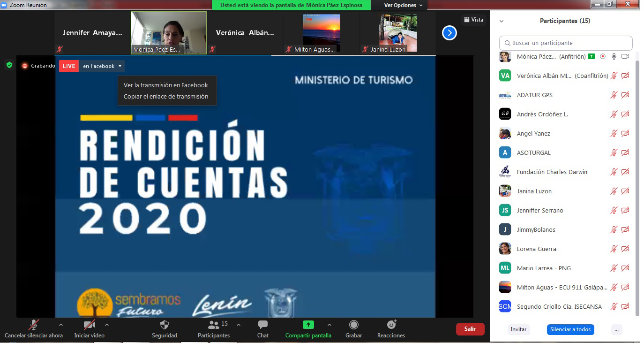Start camera with Iniciar video
Viewport: 644px width, 343px height.
click(x=89, y=328)
